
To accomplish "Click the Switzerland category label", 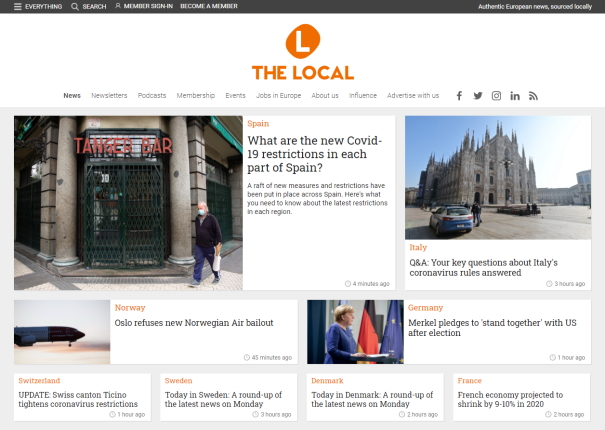I will [x=39, y=381].
